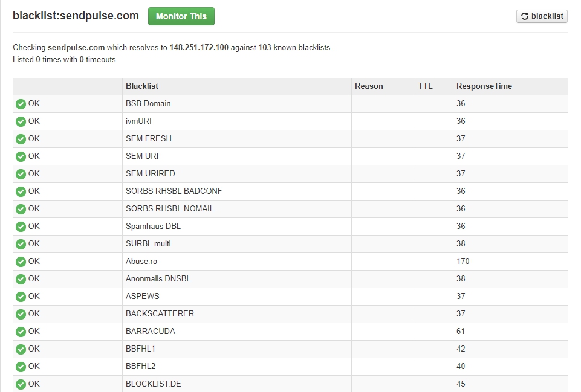The width and height of the screenshot is (581, 392).
Task: Click the green checkmark for BARRACUDA row
Action: (21, 332)
